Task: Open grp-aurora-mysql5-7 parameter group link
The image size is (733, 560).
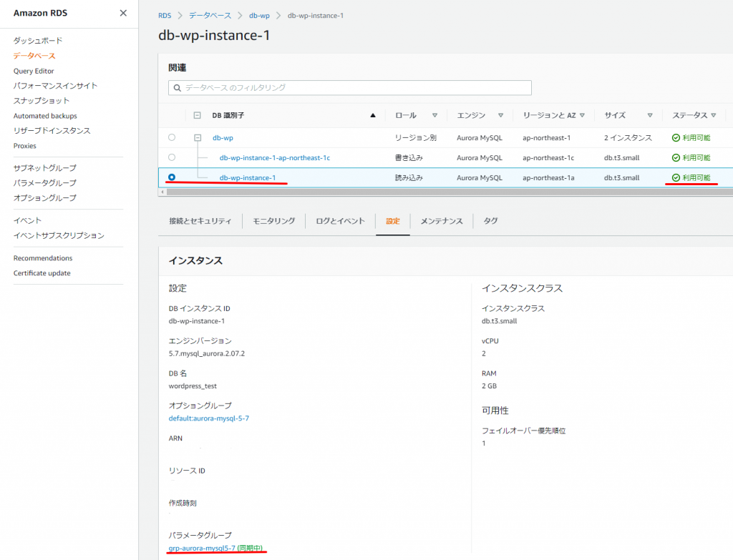Action: point(201,548)
